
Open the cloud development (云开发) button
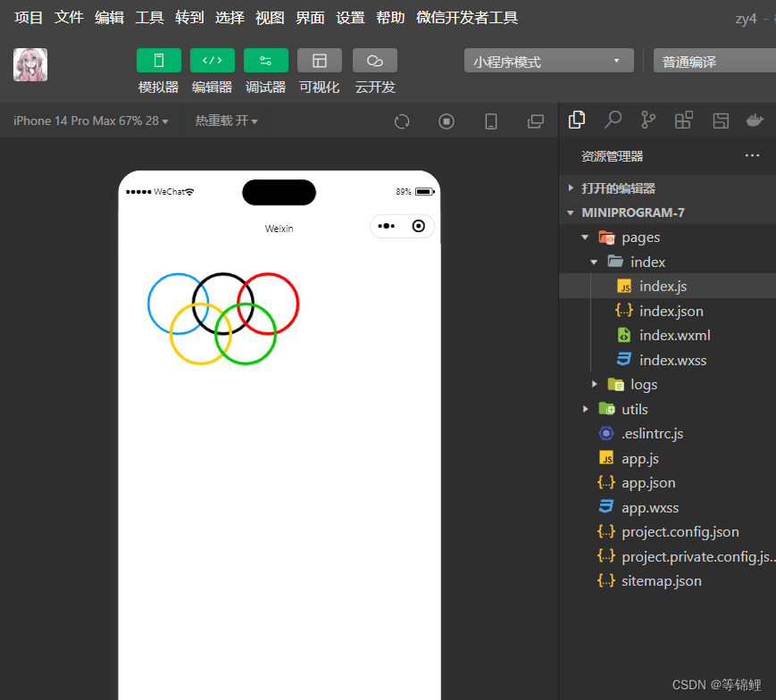(x=375, y=61)
